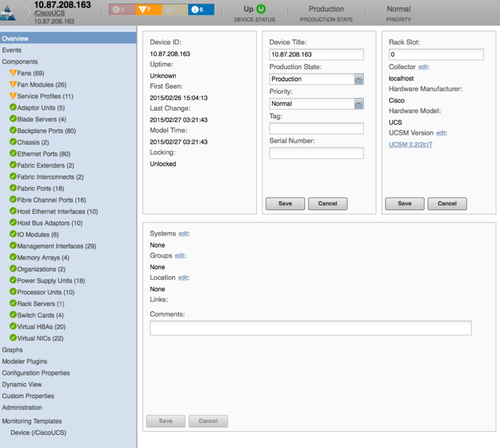Click the green check beside Organizations (2)

click(x=13, y=269)
